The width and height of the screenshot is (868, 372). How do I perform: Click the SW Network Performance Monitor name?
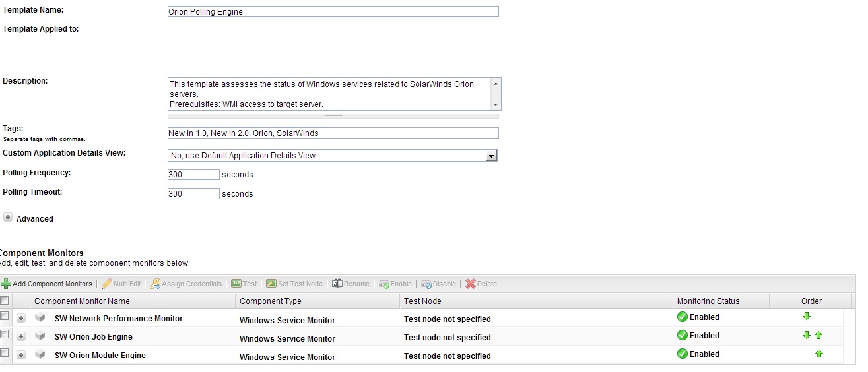click(119, 319)
